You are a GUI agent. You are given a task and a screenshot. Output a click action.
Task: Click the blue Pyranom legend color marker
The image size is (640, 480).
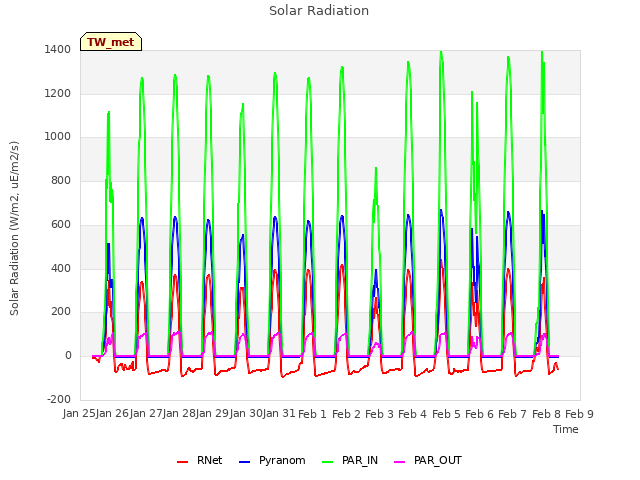[x=244, y=462]
